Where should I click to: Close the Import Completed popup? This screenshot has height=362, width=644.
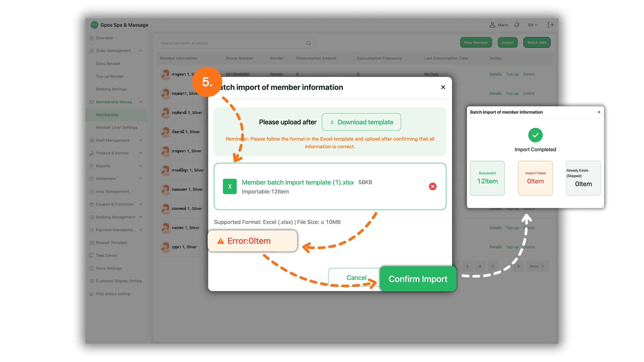(599, 112)
